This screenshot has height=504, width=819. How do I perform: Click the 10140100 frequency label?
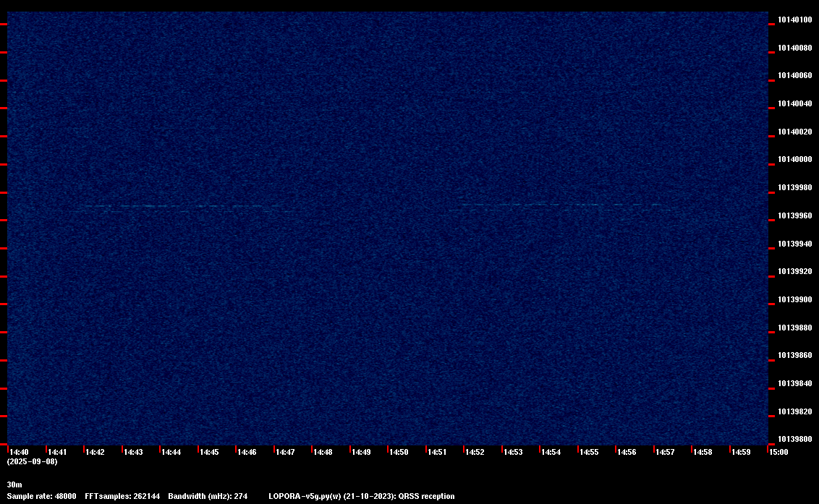pyautogui.click(x=794, y=20)
